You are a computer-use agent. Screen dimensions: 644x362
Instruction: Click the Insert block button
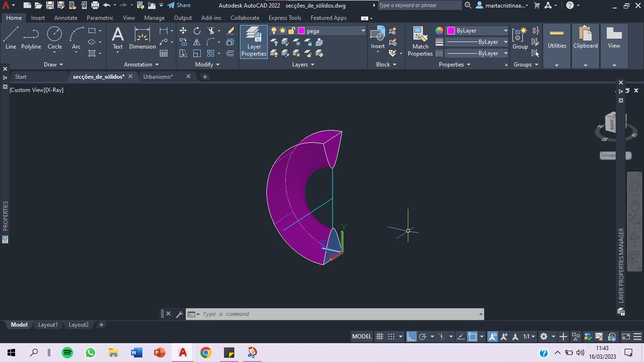point(378,38)
